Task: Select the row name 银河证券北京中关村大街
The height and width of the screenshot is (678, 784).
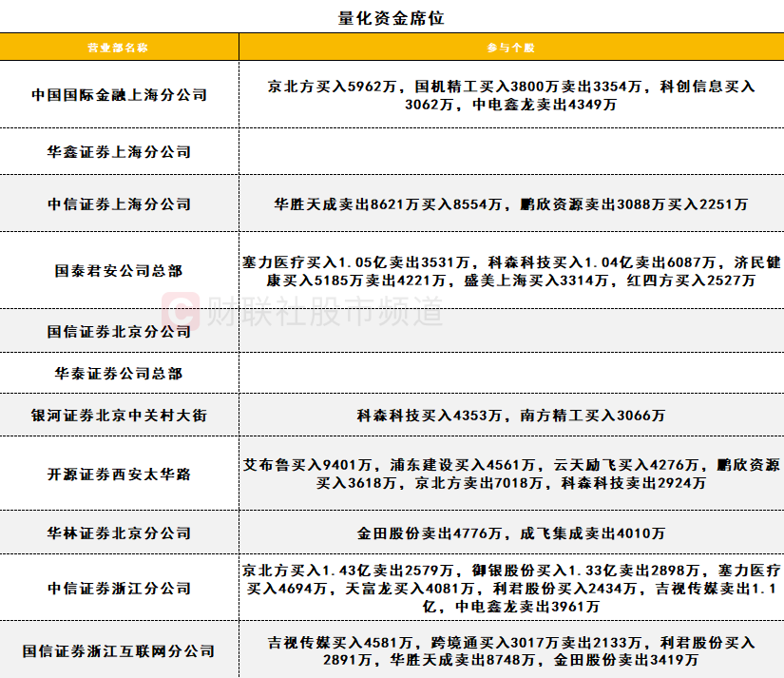Action: pyautogui.click(x=119, y=415)
